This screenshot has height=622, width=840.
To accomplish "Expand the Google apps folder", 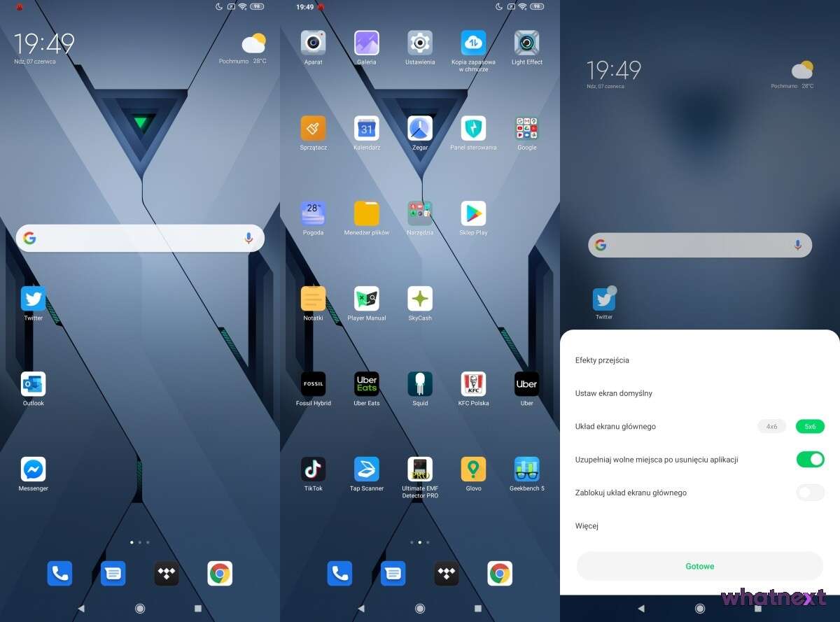I will tap(526, 129).
